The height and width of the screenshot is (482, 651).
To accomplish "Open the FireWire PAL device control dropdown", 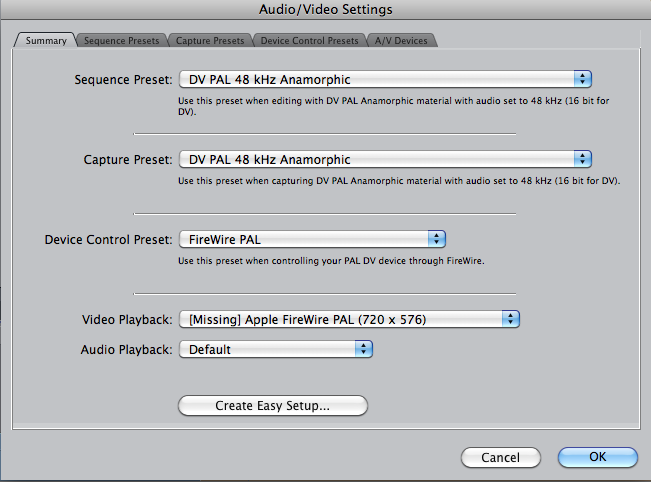I will point(311,239).
